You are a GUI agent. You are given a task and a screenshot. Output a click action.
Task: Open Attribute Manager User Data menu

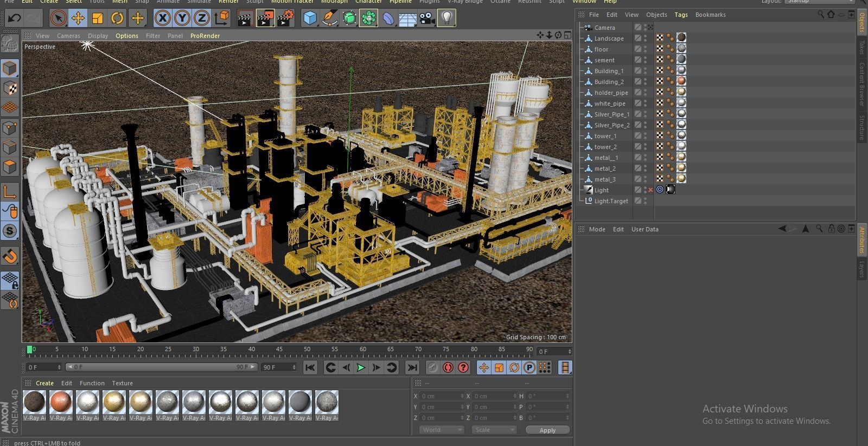click(x=644, y=229)
